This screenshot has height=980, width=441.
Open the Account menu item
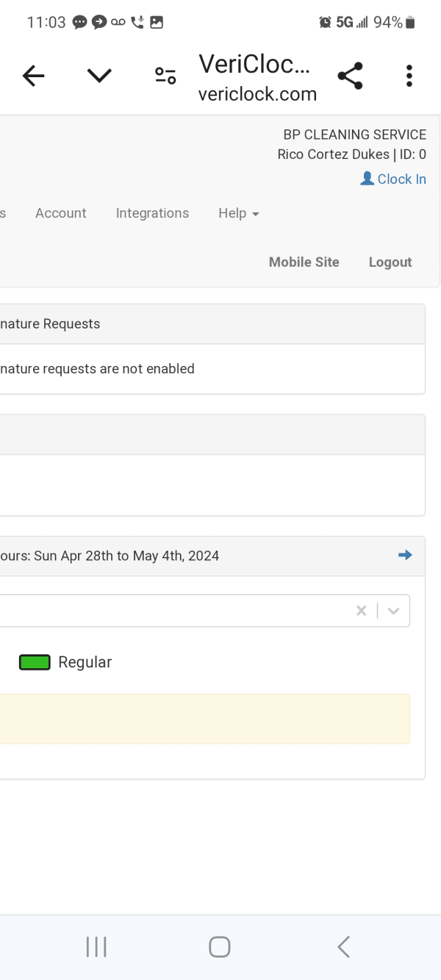(x=61, y=213)
